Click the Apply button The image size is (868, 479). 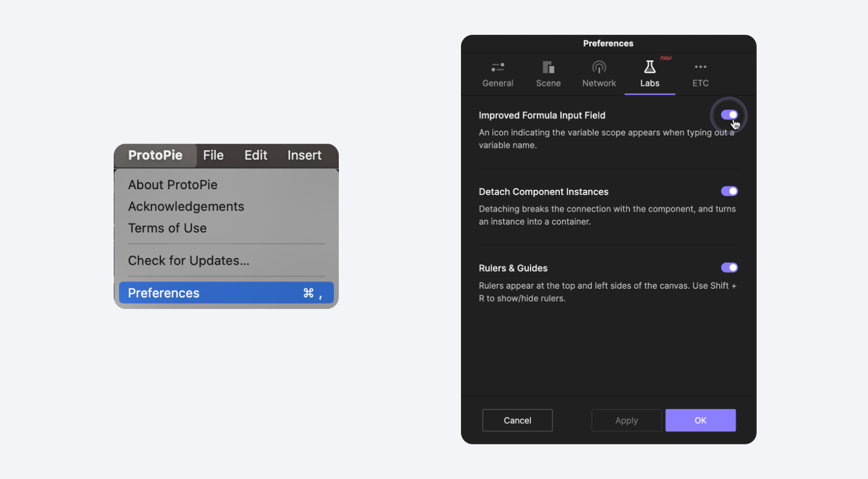[x=626, y=420]
